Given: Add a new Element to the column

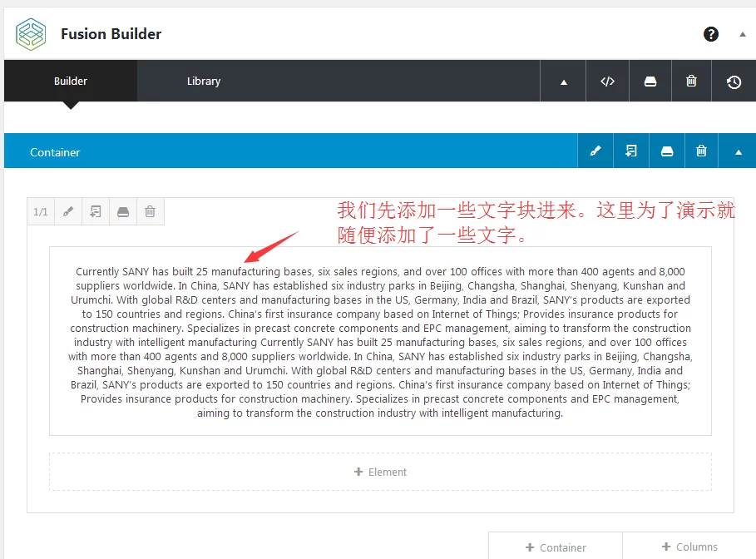Looking at the screenshot, I should (380, 472).
